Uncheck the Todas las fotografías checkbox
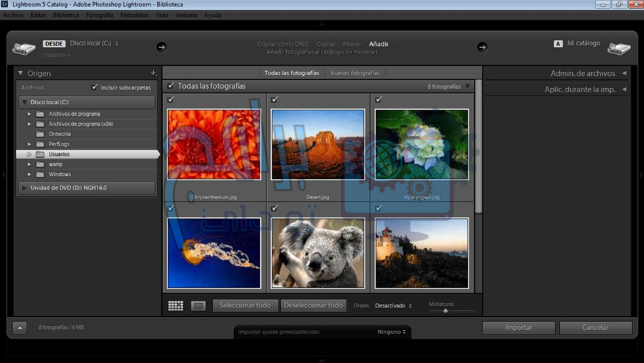 (170, 86)
